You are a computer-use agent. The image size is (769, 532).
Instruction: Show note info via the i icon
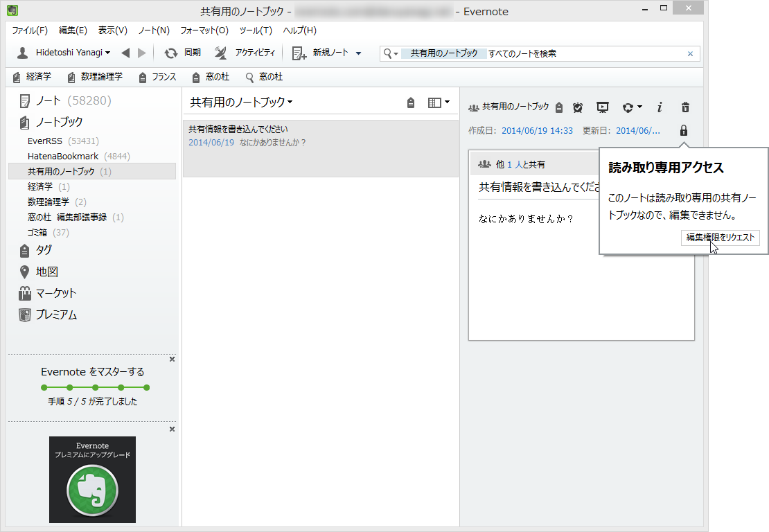coord(660,107)
